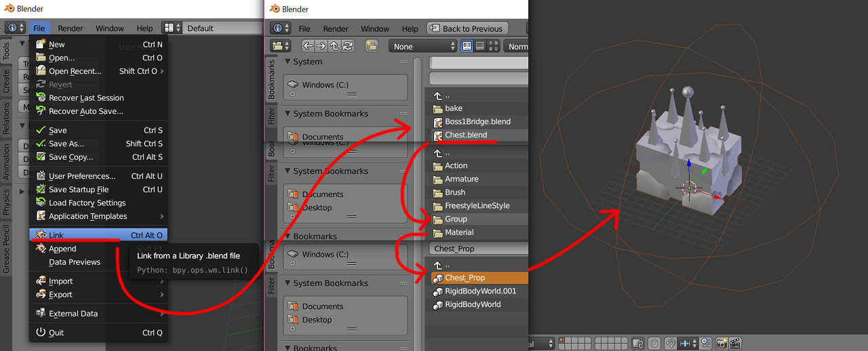Open the file browser editor type selector
The height and width of the screenshot is (351, 868).
280,46
